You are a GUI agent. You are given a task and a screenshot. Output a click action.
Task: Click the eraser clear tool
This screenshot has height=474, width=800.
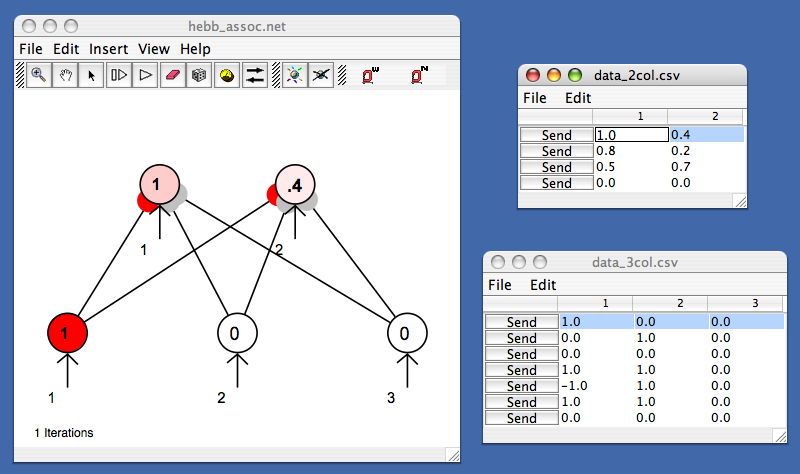pyautogui.click(x=173, y=75)
